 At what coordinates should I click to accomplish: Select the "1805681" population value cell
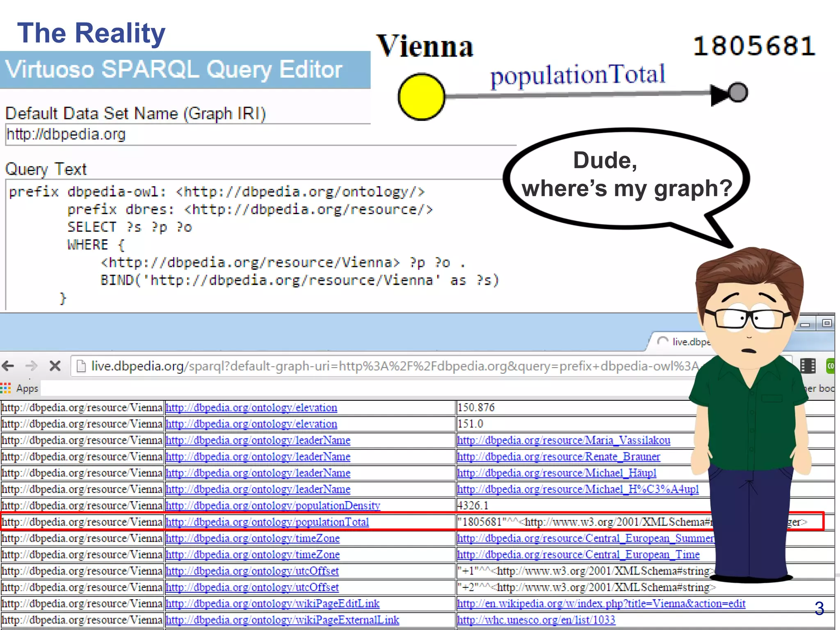click(632, 522)
